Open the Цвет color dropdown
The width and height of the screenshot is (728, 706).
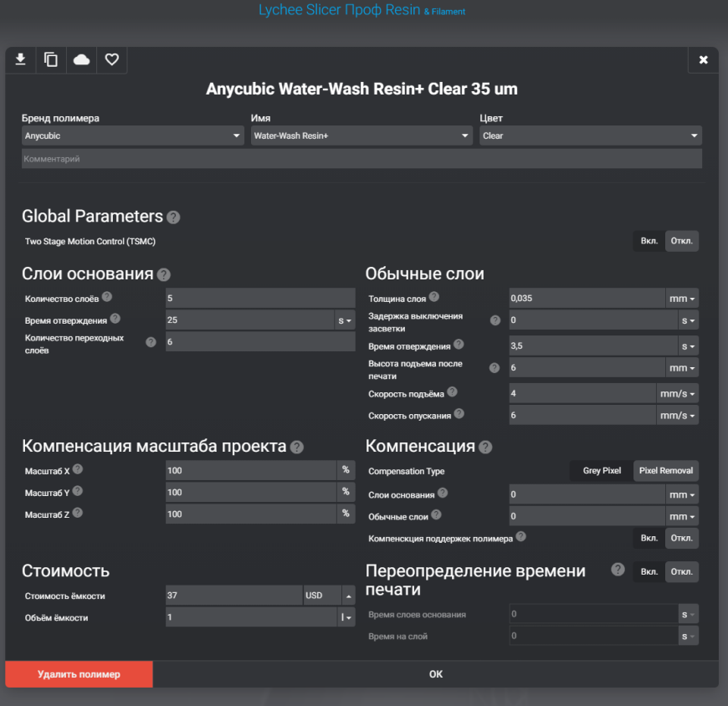tap(591, 136)
